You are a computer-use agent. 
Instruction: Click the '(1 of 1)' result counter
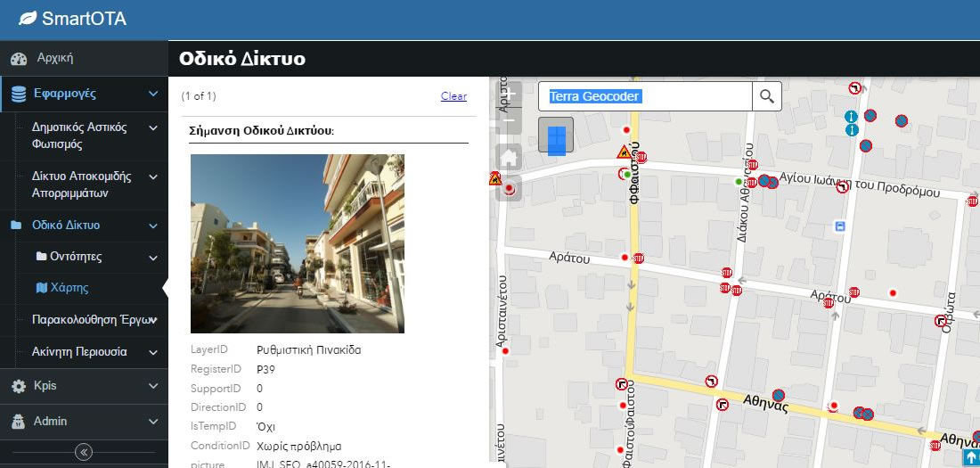tap(199, 96)
